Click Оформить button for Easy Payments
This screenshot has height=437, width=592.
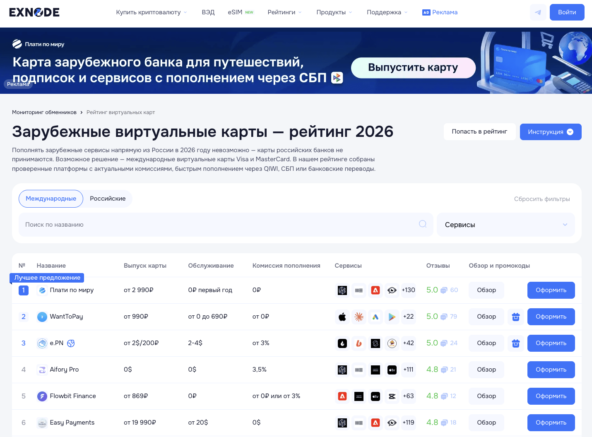click(x=551, y=422)
